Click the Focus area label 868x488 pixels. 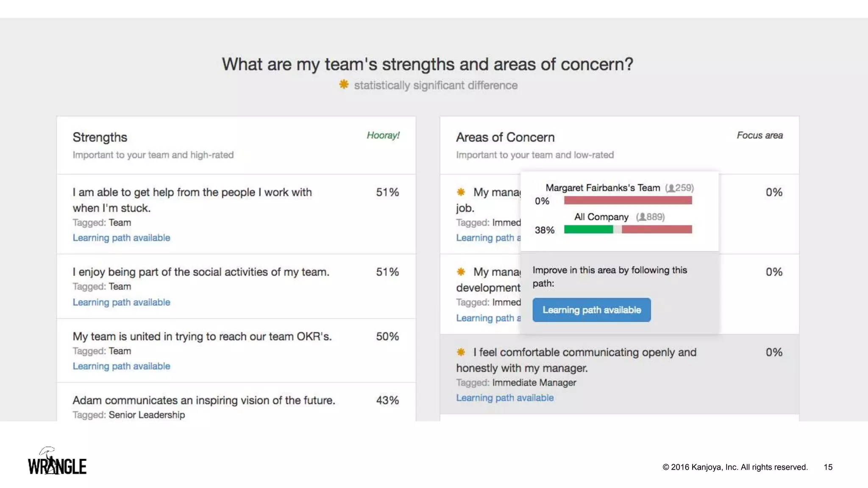[x=759, y=136]
